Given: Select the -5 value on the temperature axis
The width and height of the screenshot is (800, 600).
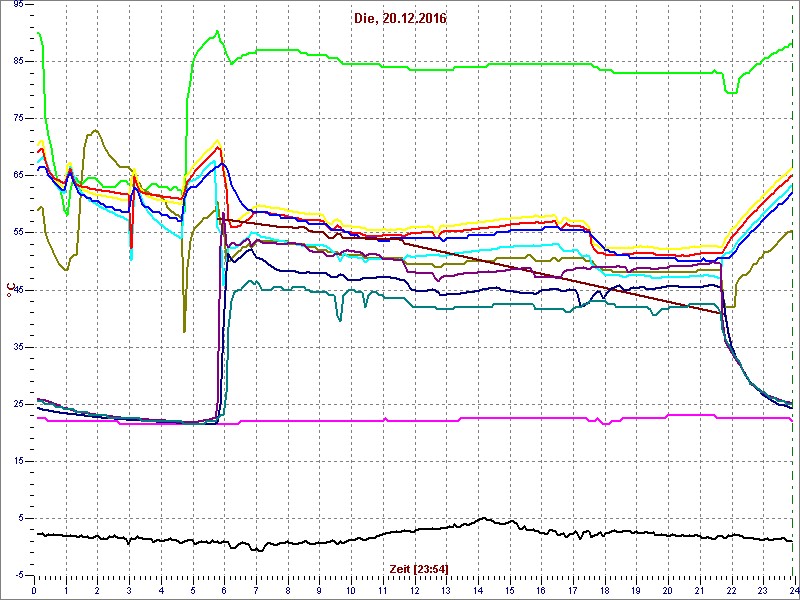Looking at the screenshot, I should pyautogui.click(x=17, y=576).
